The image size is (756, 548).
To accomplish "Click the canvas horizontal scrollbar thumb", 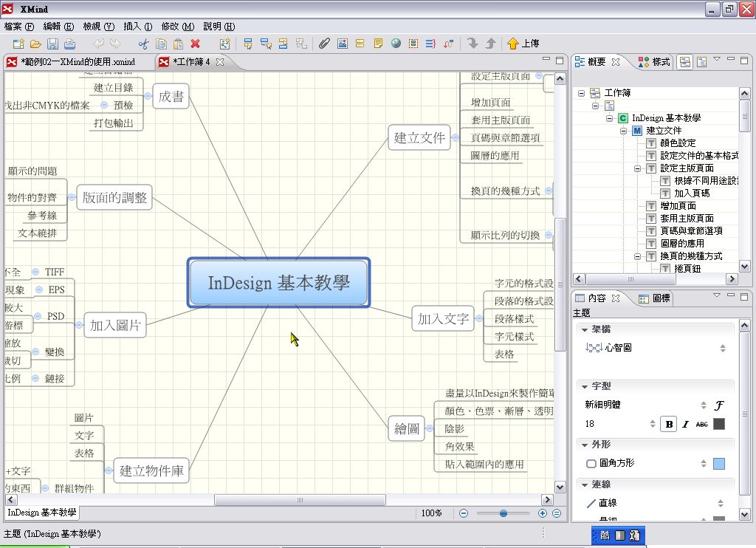I will tap(300, 500).
